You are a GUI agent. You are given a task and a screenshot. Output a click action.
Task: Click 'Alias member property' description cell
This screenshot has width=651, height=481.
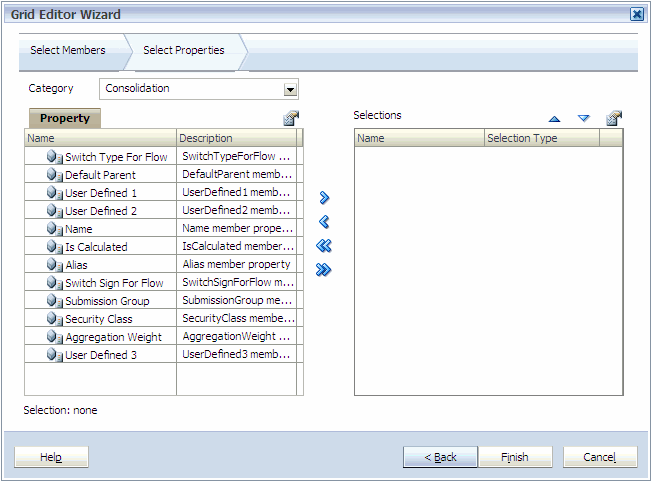pos(237,264)
